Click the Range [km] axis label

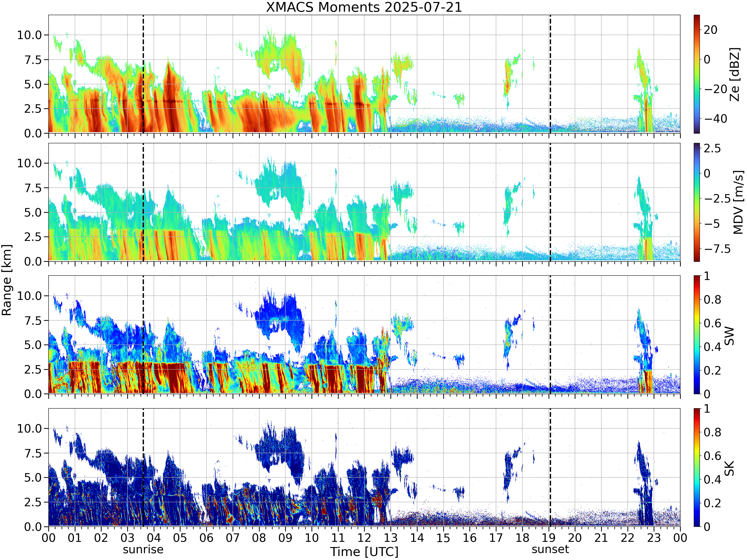7,280
